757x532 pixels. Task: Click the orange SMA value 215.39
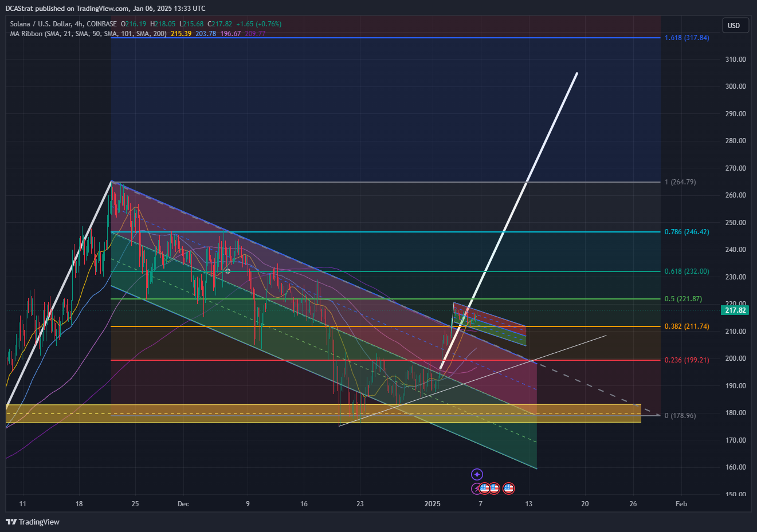click(181, 34)
